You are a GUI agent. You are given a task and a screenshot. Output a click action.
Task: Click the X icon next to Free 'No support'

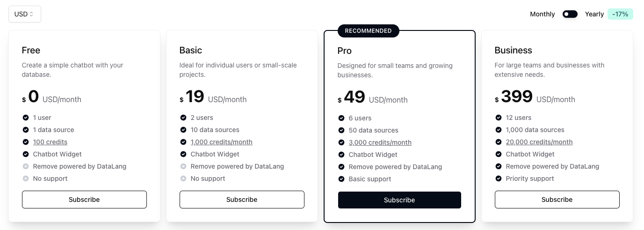(x=26, y=178)
